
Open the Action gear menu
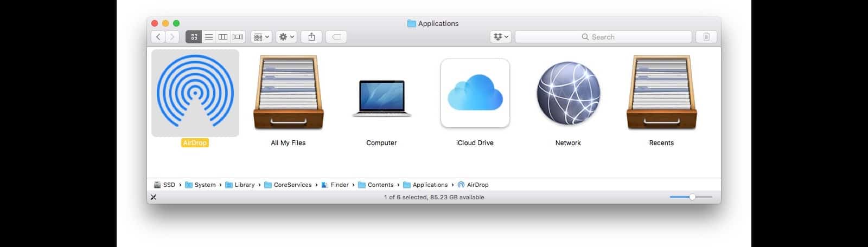click(286, 37)
